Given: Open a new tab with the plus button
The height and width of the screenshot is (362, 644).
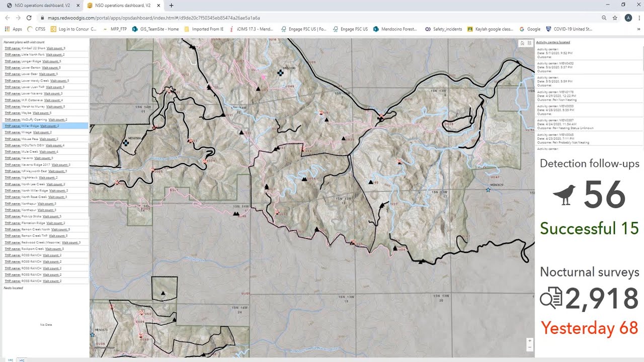Looking at the screenshot, I should [x=171, y=6].
